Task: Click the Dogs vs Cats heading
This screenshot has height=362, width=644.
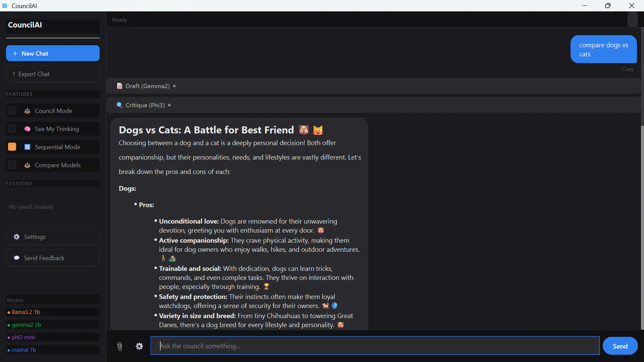Action: tap(206, 130)
